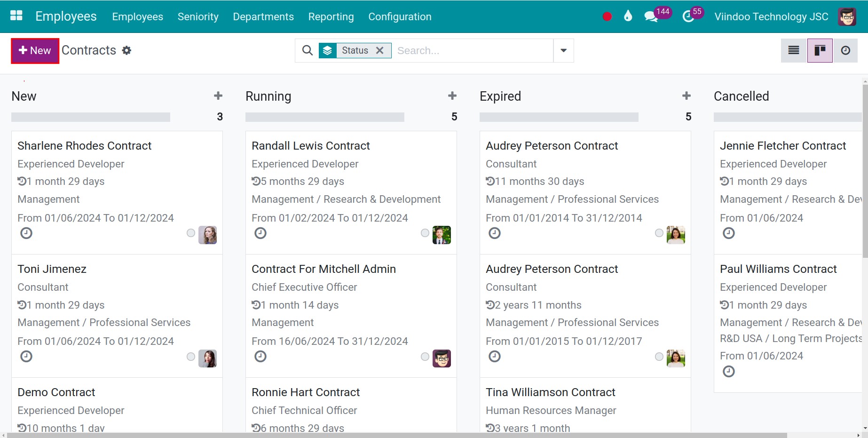This screenshot has width=868, height=438.
Task: Toggle kanban state on Audrey Peterson 2015 contract
Action: tap(659, 357)
